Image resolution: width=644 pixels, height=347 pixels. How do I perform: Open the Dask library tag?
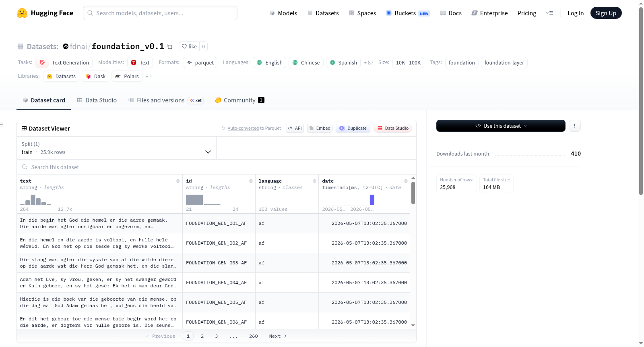coord(95,76)
